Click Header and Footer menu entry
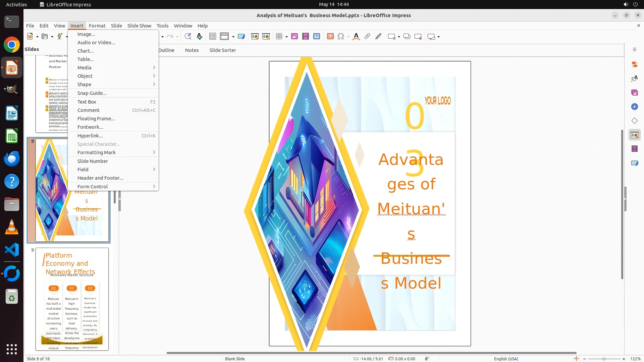Screen dimensions: 644x362 click(x=100, y=178)
